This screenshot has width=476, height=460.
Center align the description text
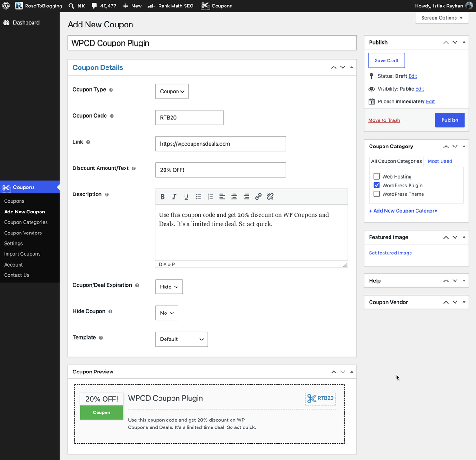point(234,197)
